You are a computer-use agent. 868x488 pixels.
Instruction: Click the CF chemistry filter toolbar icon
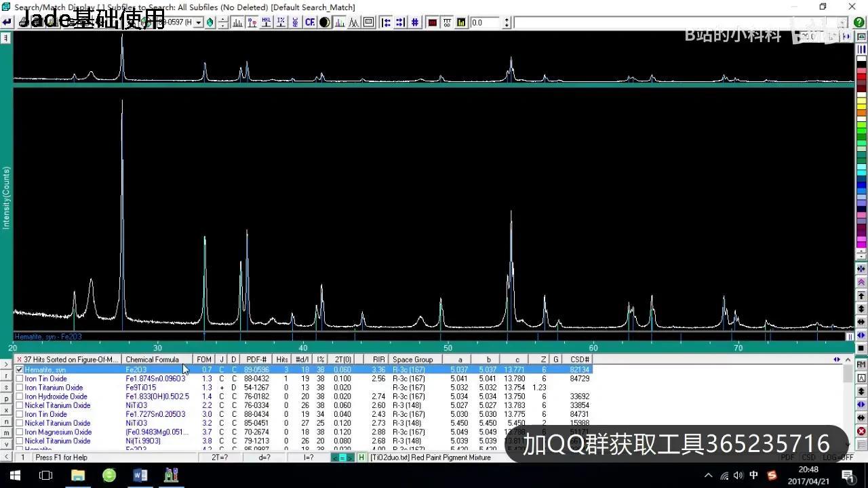point(310,22)
